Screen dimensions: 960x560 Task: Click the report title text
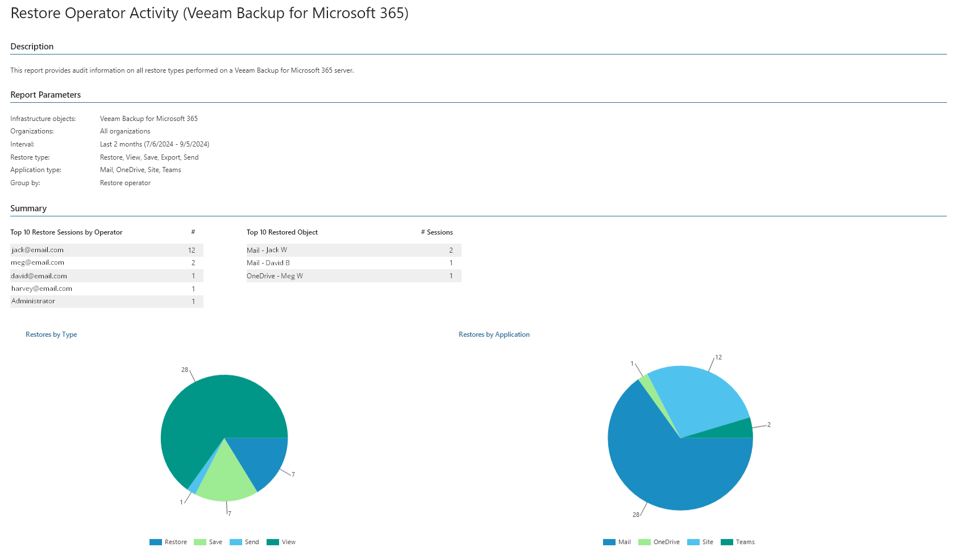[x=210, y=13]
